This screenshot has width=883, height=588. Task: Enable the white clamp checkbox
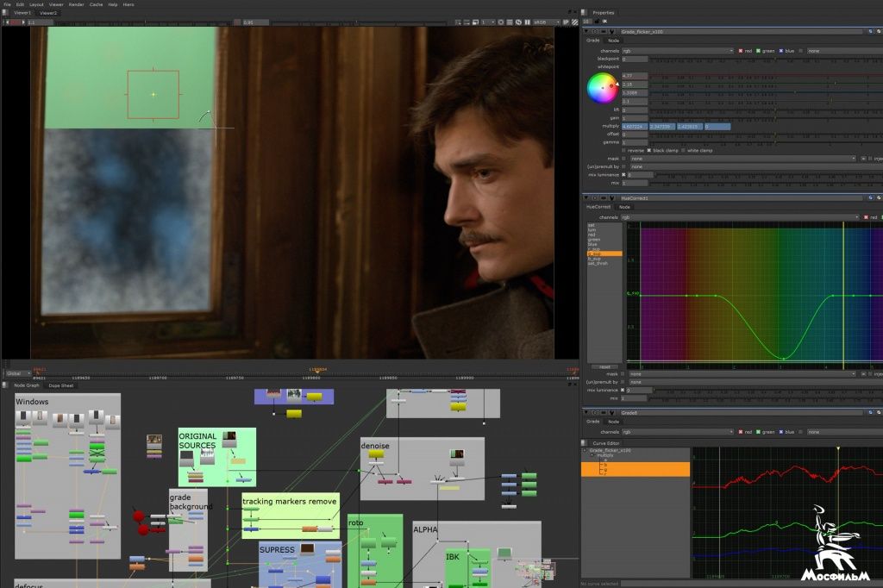pos(683,150)
